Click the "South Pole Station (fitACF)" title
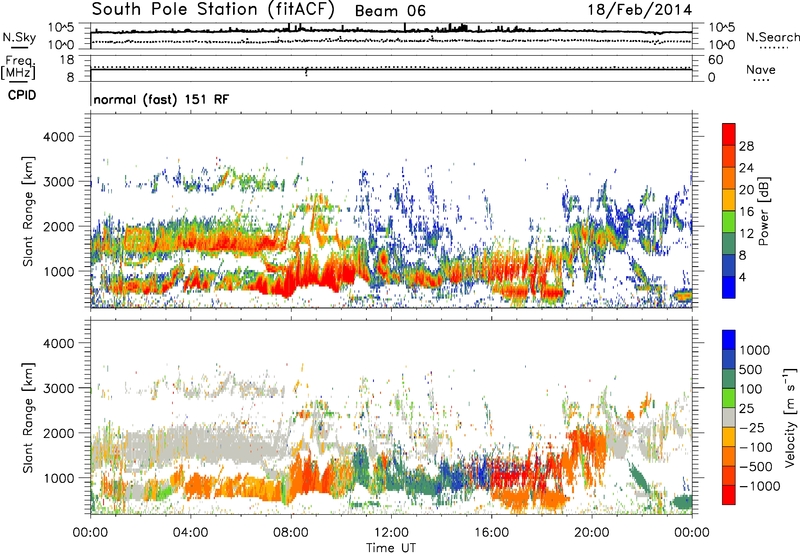The width and height of the screenshot is (800, 554). coord(213,10)
